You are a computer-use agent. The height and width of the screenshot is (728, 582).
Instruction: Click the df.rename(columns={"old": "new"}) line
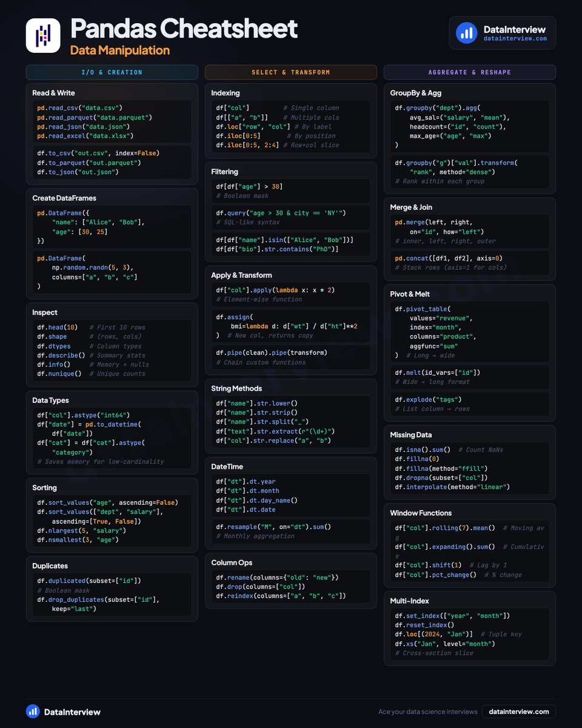[x=277, y=577]
